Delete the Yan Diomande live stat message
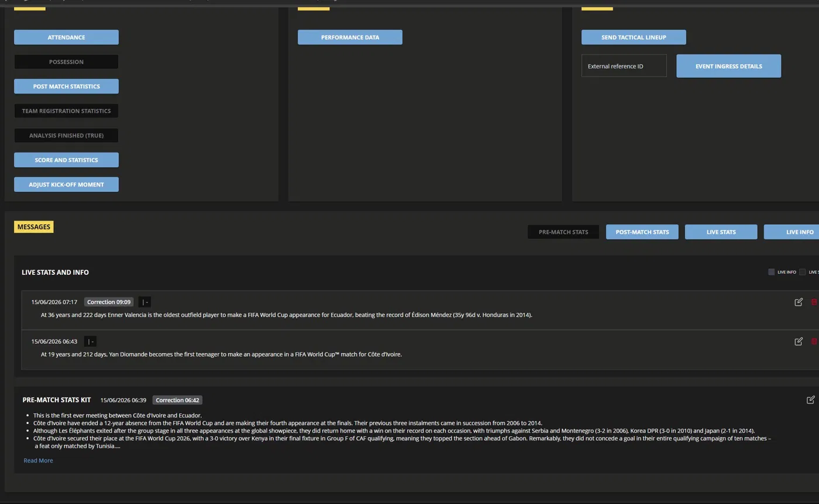The width and height of the screenshot is (819, 504). tap(814, 341)
